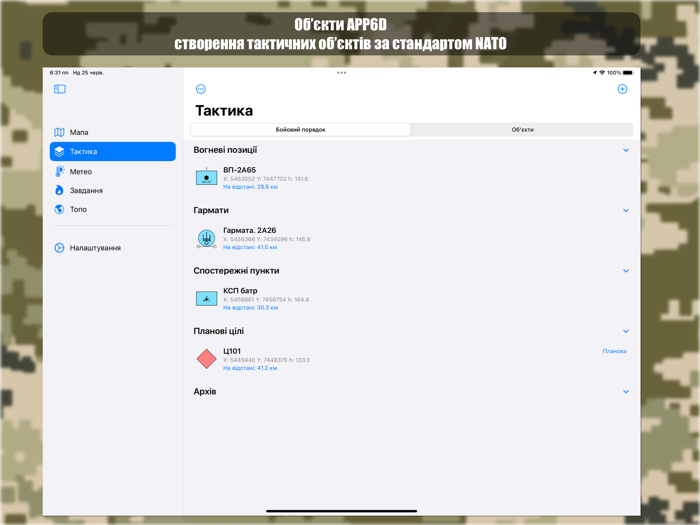Switch to Об'єкти tab
Viewport: 700px width, 525px height.
(x=522, y=129)
